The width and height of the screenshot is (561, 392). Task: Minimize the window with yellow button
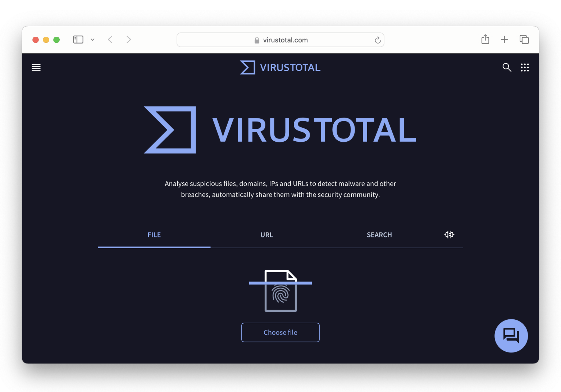pos(46,40)
